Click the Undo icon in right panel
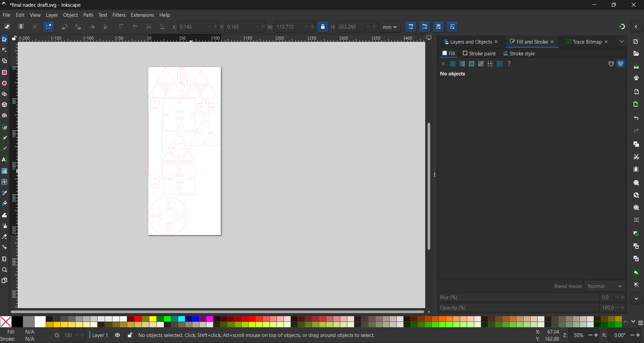644x343 pixels. pos(636,118)
